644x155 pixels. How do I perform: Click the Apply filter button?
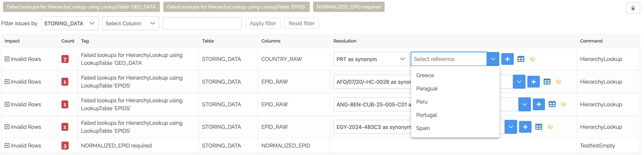pos(263,23)
